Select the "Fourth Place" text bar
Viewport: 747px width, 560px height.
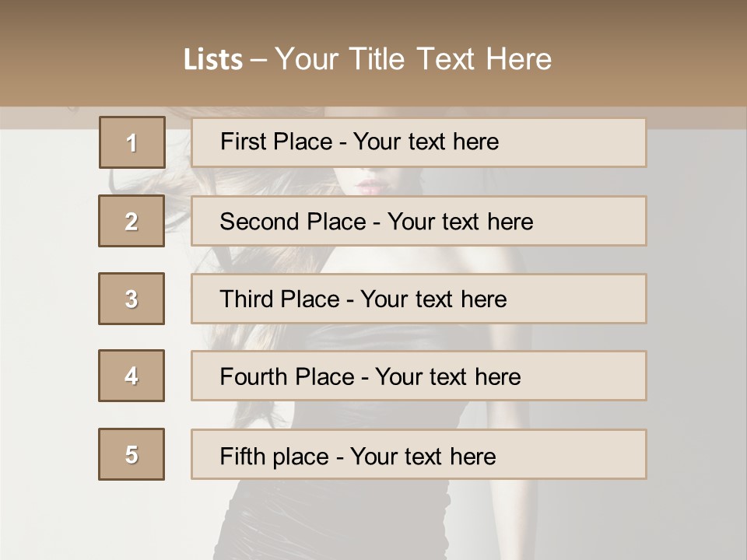419,376
